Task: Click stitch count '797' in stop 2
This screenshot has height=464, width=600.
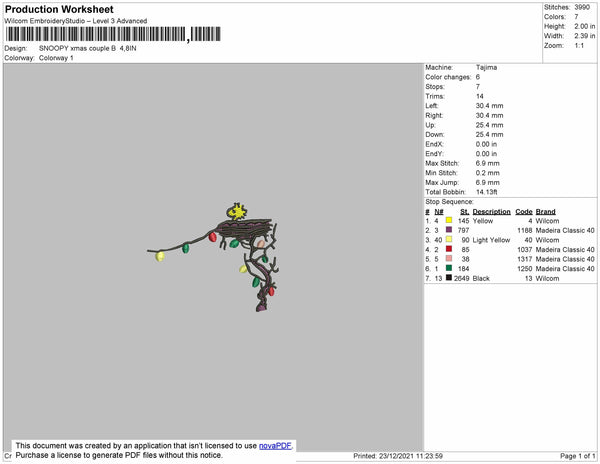Action: tap(463, 230)
